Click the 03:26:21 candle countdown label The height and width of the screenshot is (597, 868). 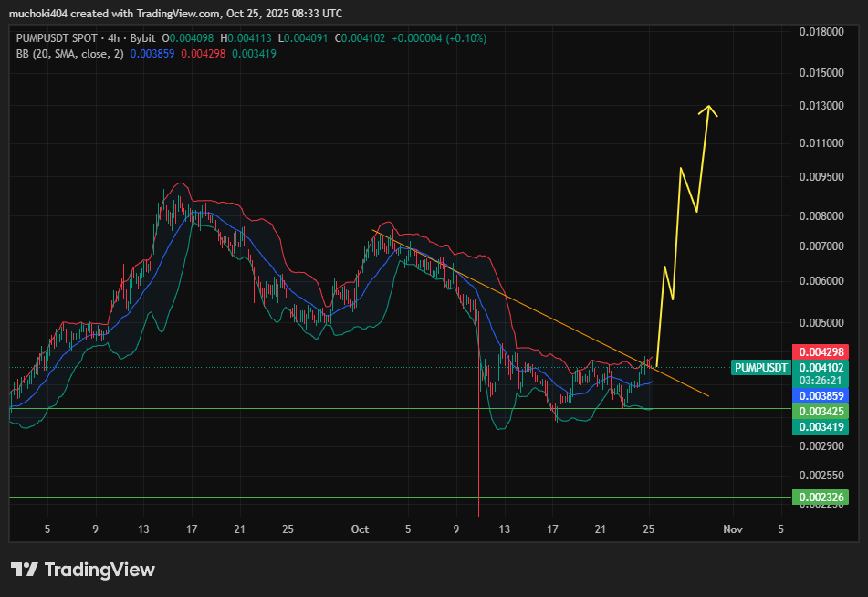click(x=822, y=381)
